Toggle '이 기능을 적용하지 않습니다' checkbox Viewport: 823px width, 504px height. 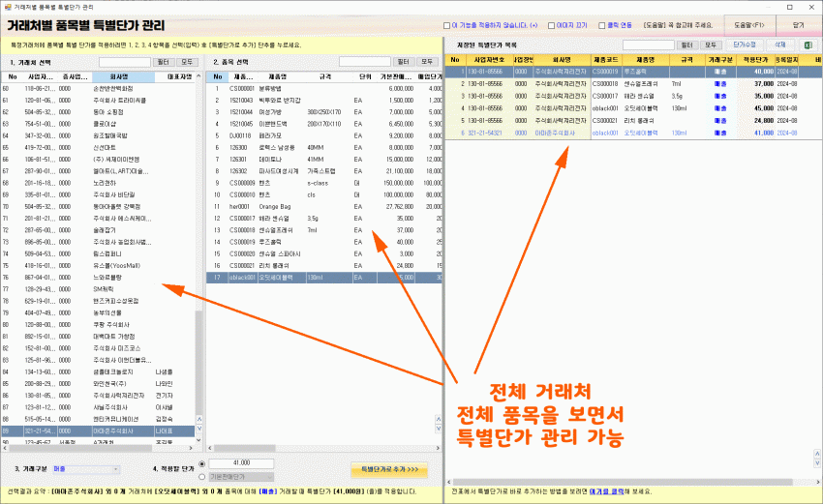click(x=447, y=26)
